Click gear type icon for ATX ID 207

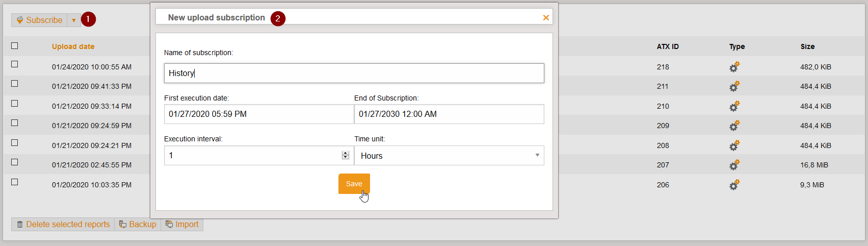pyautogui.click(x=734, y=165)
